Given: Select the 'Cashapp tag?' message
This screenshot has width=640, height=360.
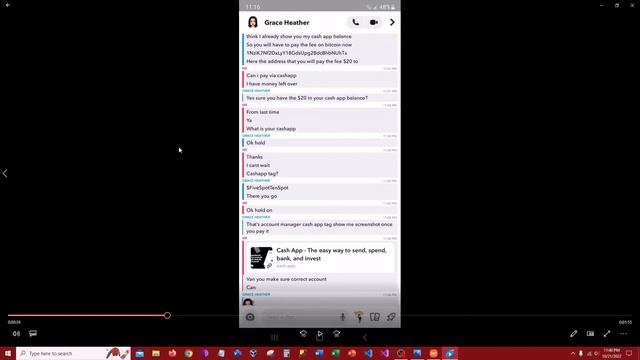Looking at the screenshot, I should pyautogui.click(x=262, y=173).
